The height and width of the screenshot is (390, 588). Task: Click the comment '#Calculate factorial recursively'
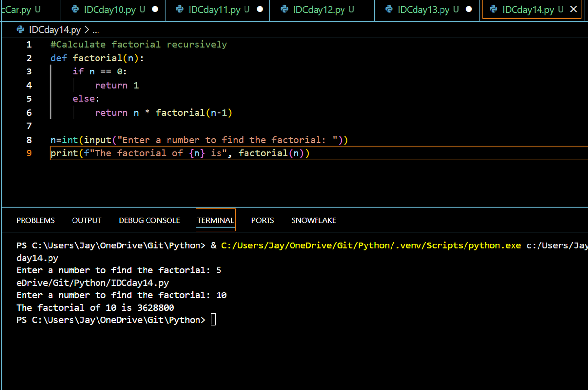(139, 44)
